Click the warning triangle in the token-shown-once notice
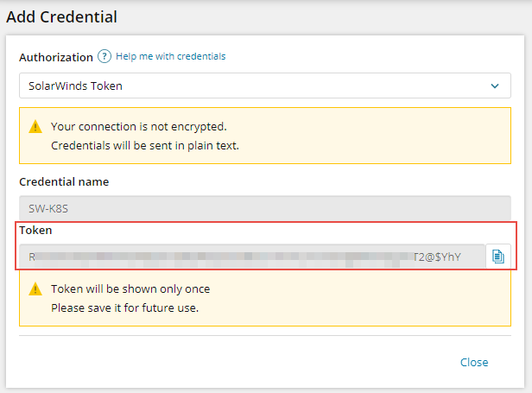532x393 pixels. [x=35, y=289]
